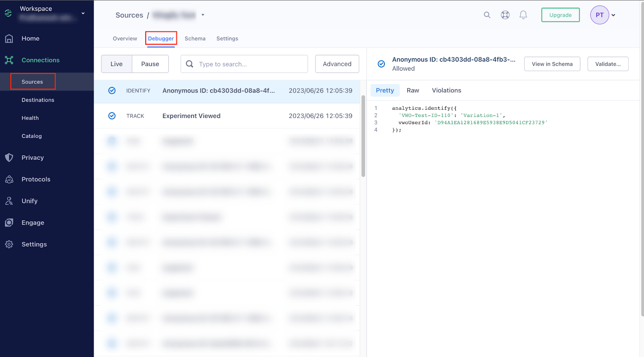Click the PT user avatar
This screenshot has width=644, height=357.
tap(600, 15)
